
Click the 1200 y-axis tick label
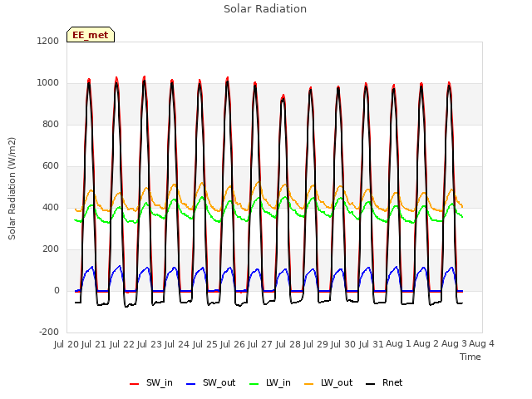pyautogui.click(x=48, y=41)
